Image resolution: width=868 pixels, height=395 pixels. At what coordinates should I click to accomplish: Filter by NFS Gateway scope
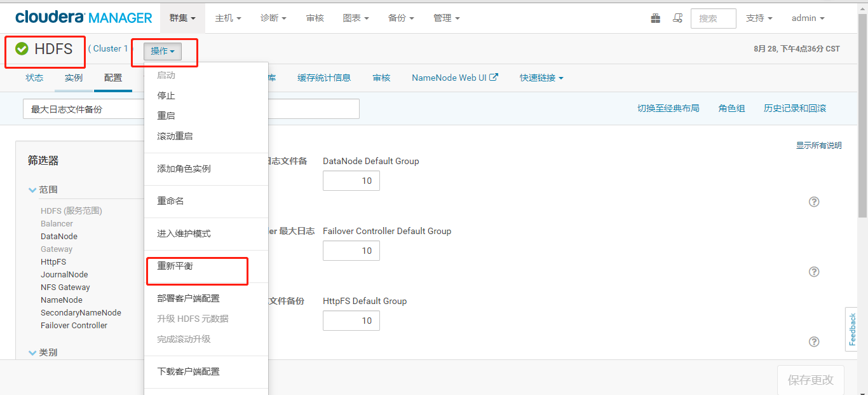pos(65,287)
